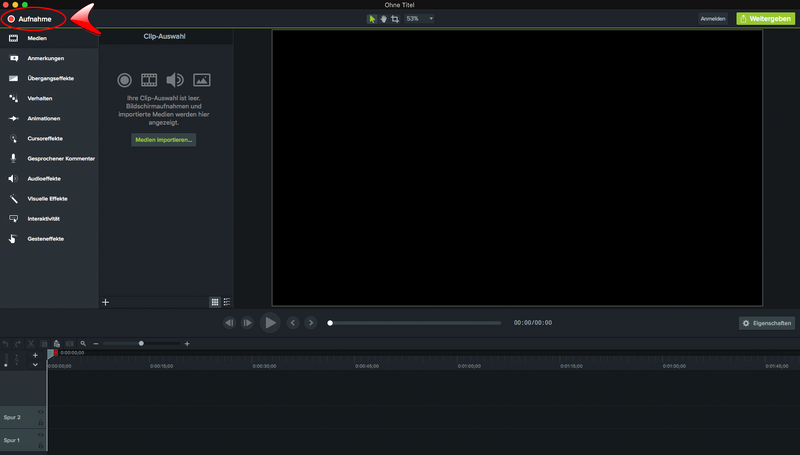Viewport: 800px width, 455px height.
Task: Jump to the next marker with right chevron
Action: coord(311,323)
